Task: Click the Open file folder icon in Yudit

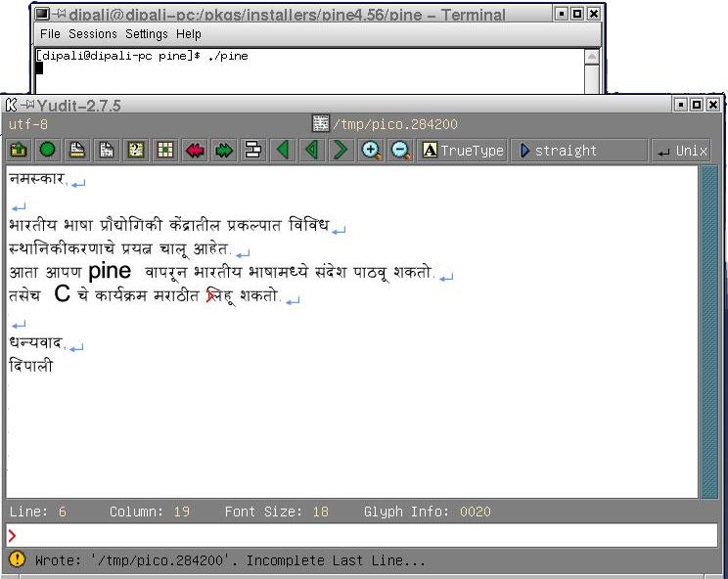Action: tap(19, 150)
